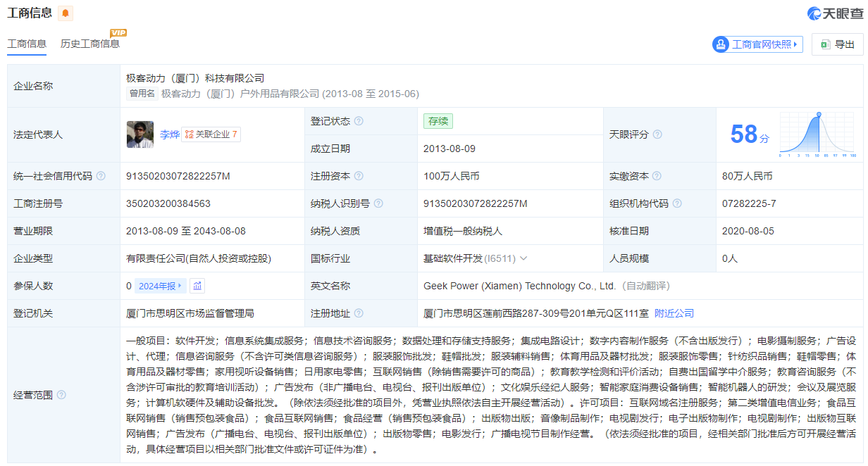Click the orange bell alert icon
Viewport: 868px width, 466px height.
[x=66, y=13]
